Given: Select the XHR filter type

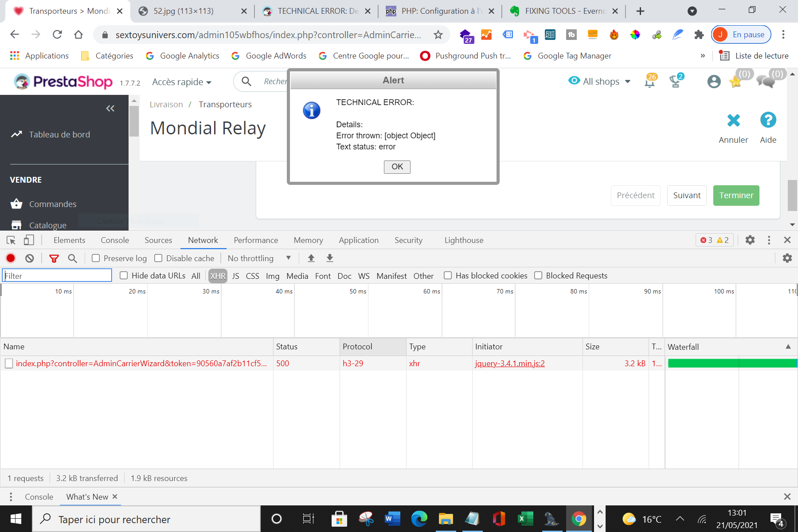Looking at the screenshot, I should tap(218, 276).
